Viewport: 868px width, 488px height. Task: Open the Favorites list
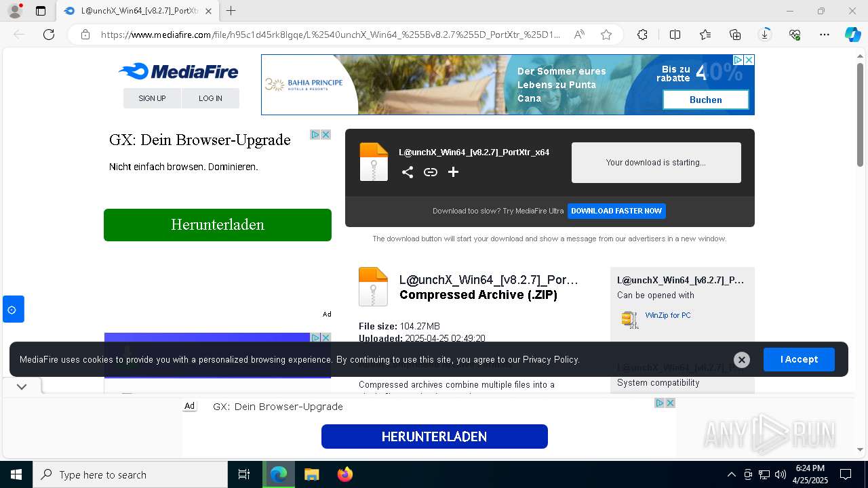(x=705, y=35)
